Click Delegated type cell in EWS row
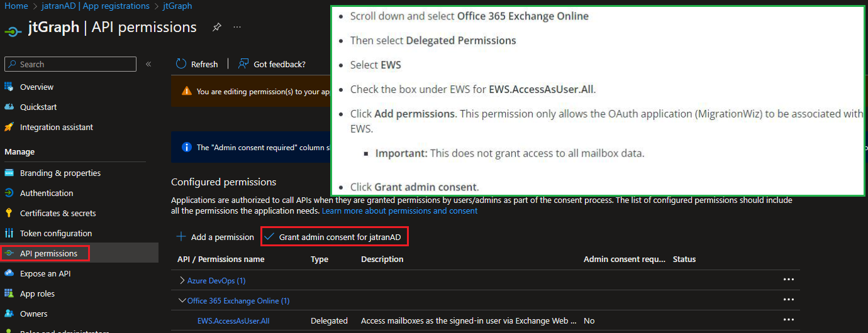 pyautogui.click(x=329, y=320)
